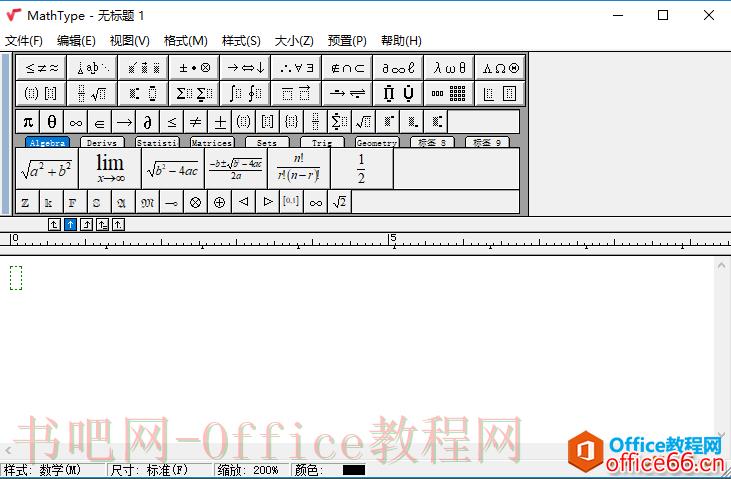The height and width of the screenshot is (479, 731).
Task: Open the 视图(V) menu
Action: point(130,41)
